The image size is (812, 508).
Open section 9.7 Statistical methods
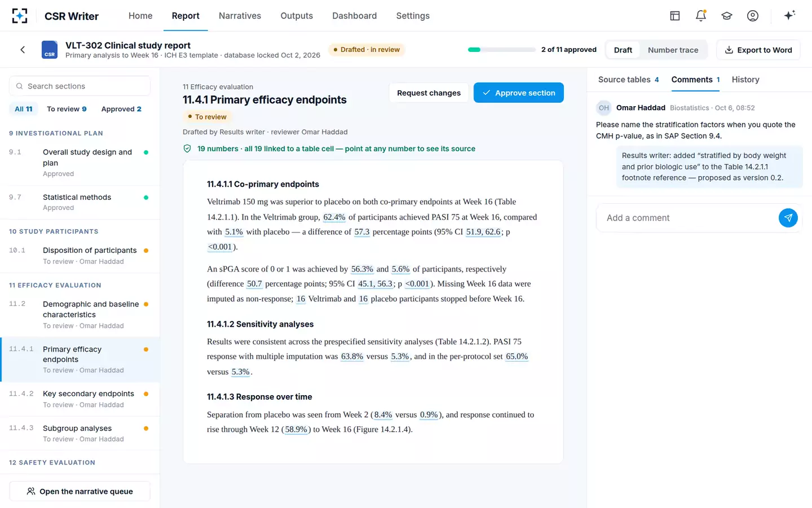point(80,202)
